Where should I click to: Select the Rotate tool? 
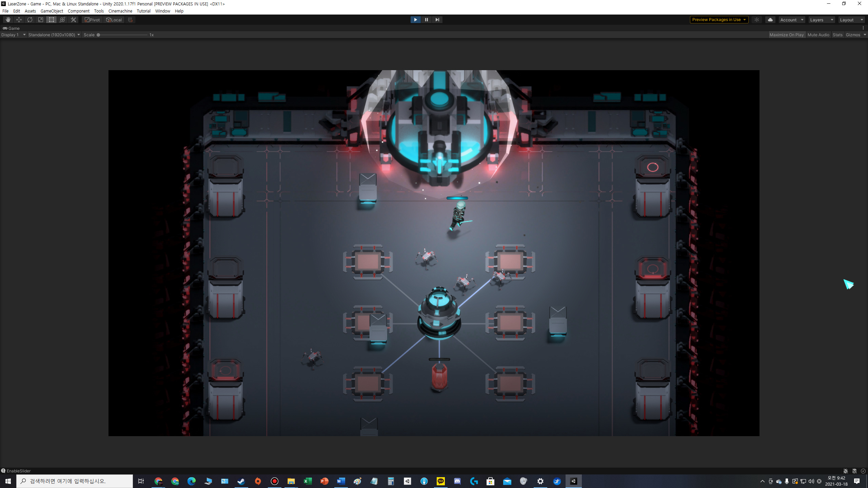coord(30,20)
